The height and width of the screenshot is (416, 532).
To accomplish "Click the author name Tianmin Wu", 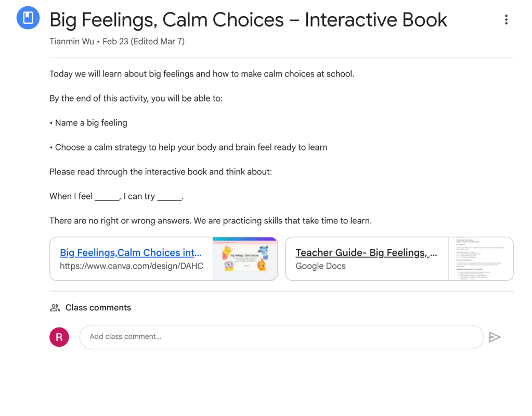I will (72, 42).
